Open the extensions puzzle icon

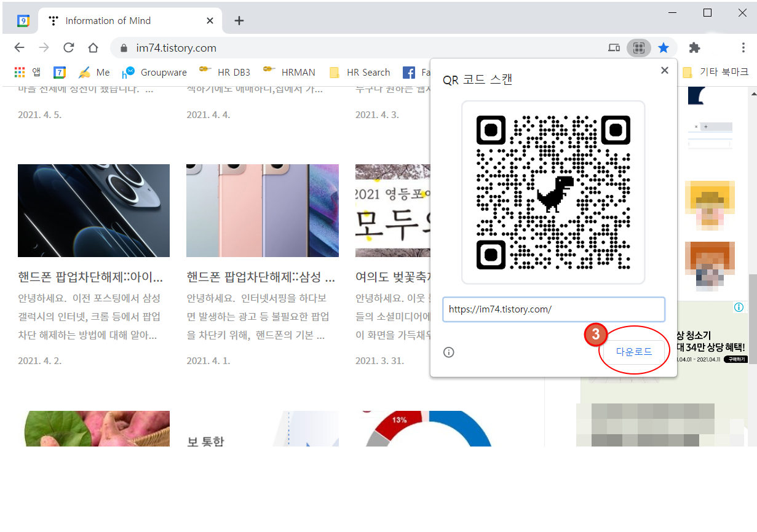pyautogui.click(x=694, y=48)
